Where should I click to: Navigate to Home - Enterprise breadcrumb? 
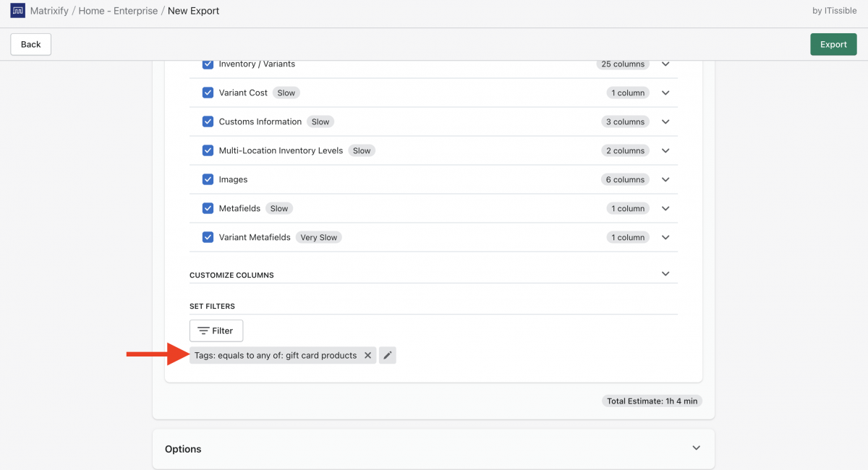(117, 11)
